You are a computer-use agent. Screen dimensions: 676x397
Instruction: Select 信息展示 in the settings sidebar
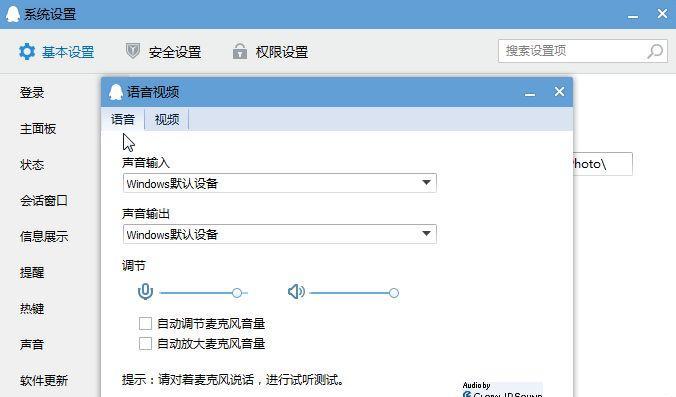(x=44, y=236)
